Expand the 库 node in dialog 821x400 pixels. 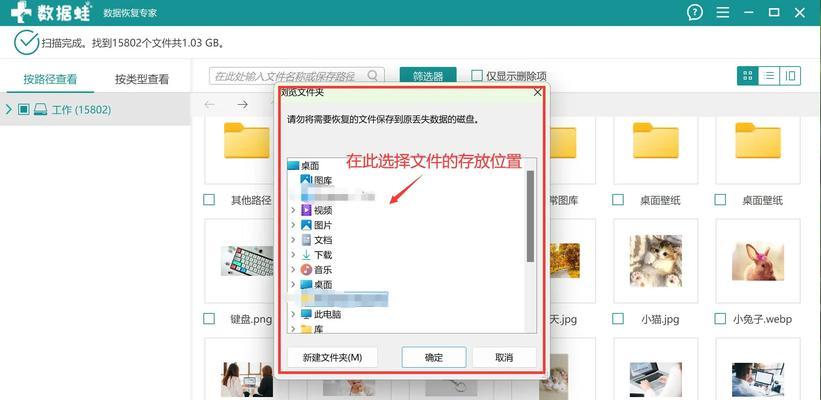(293, 329)
